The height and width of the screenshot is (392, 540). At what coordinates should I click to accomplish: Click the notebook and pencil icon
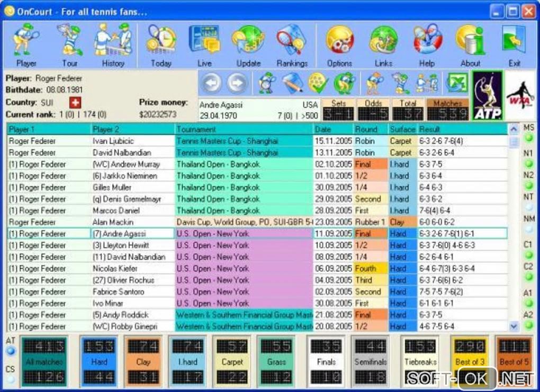pos(292,83)
